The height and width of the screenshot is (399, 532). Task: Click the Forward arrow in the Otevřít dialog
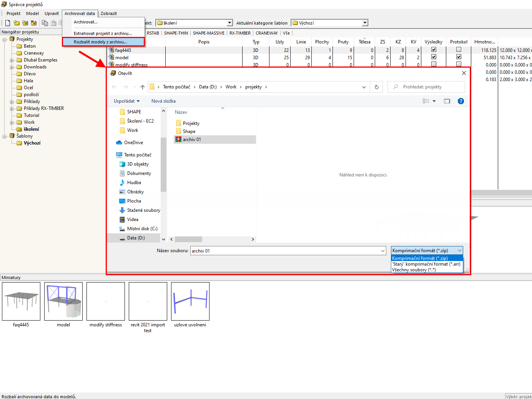click(125, 87)
